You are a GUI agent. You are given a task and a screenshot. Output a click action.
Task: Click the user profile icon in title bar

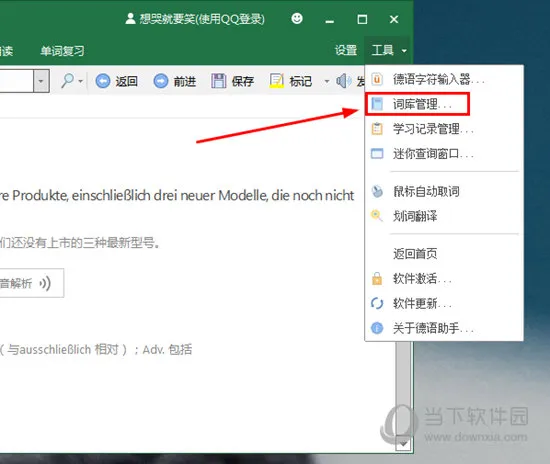(x=130, y=19)
